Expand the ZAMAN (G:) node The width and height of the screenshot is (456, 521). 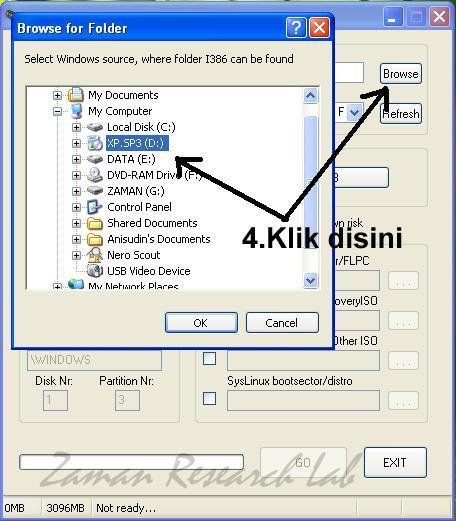(76, 191)
